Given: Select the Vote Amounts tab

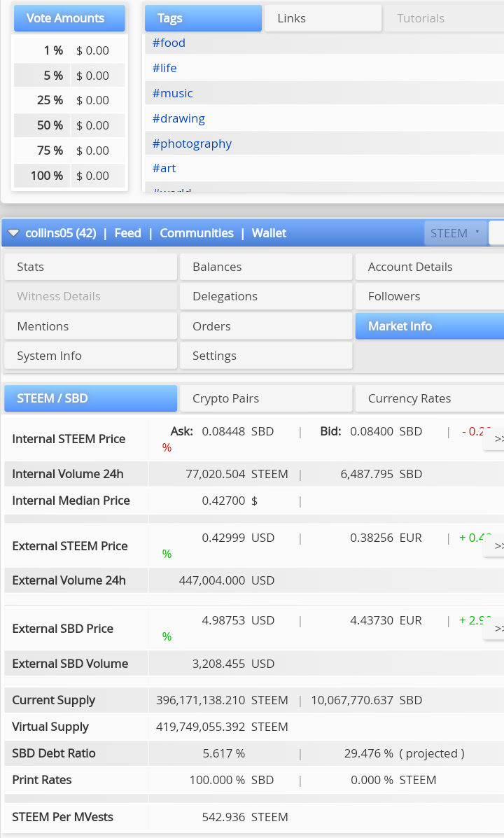Looking at the screenshot, I should pos(69,18).
